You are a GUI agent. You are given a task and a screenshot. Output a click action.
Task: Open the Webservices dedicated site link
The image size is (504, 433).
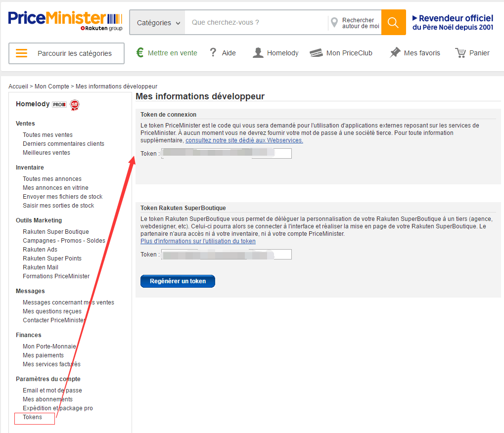click(x=244, y=140)
